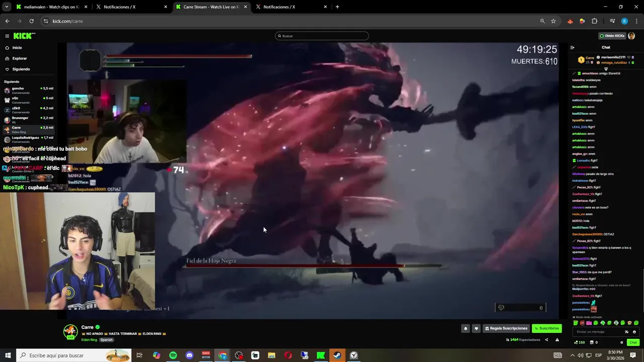Open LuquitaRodriguez channel in following list
The height and width of the screenshot is (362, 644).
point(29,139)
